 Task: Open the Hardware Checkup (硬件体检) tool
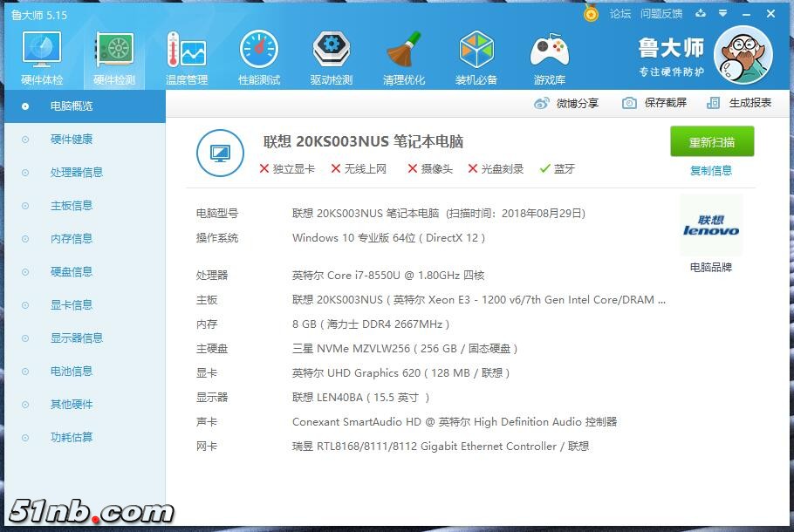pos(41,55)
